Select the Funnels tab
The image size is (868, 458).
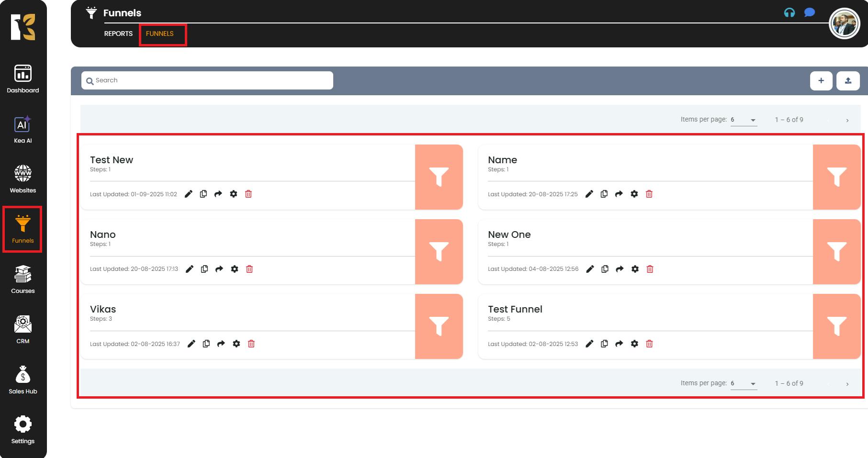(x=160, y=34)
